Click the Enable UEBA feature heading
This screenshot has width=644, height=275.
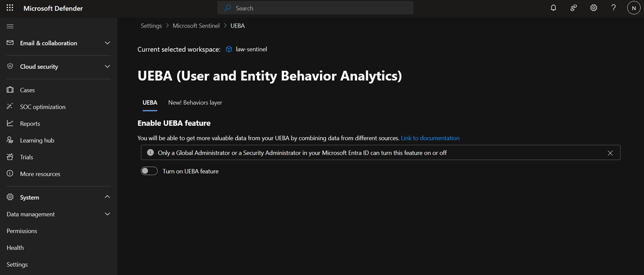pyautogui.click(x=174, y=123)
